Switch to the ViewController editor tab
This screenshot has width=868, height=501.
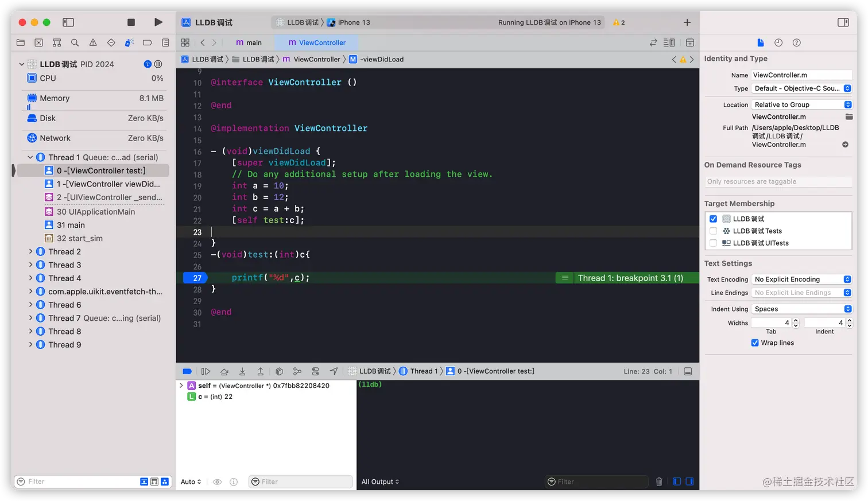click(x=317, y=42)
